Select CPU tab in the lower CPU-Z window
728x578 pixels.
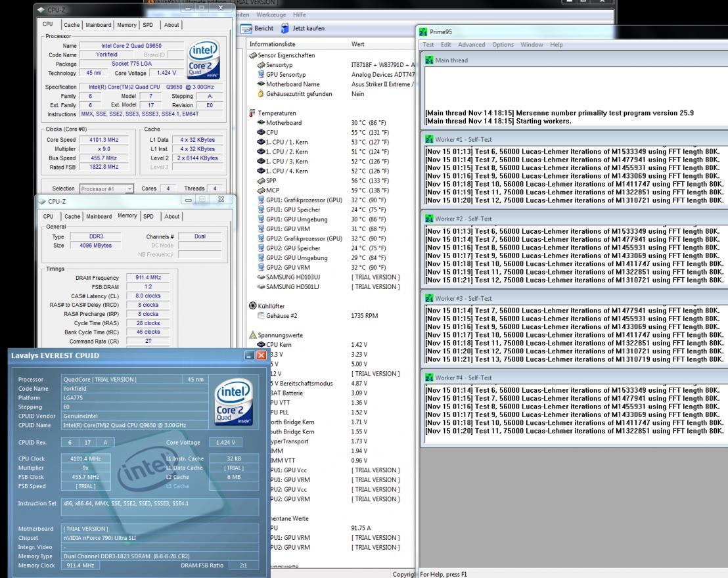click(48, 216)
